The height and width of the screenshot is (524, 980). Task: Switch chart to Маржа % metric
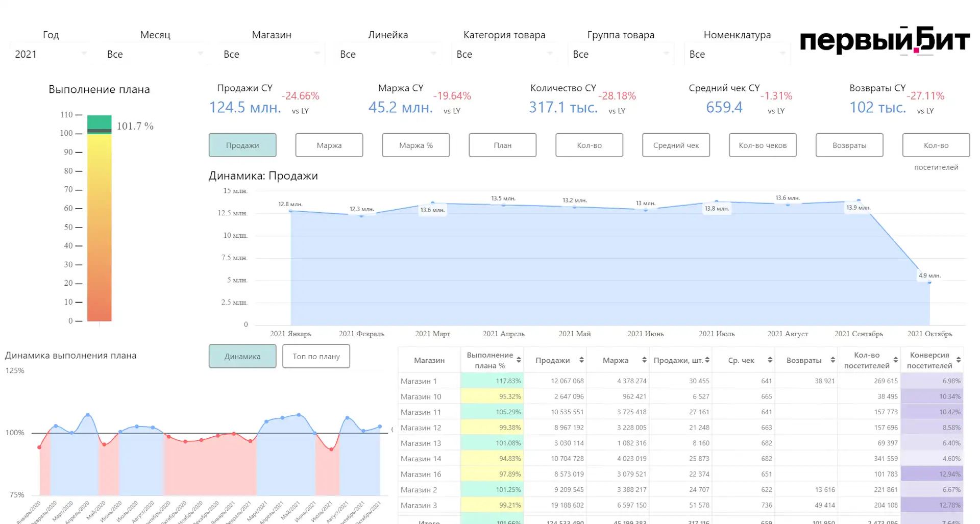tap(416, 145)
